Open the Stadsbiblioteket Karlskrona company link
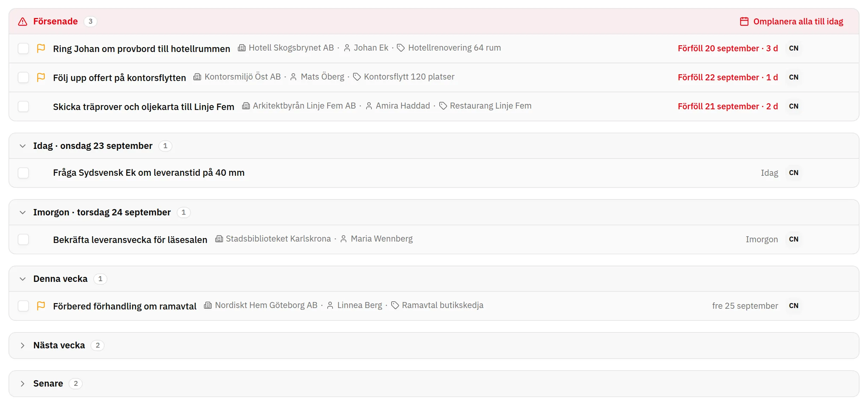Screen dimensions: 868x406 (278, 239)
